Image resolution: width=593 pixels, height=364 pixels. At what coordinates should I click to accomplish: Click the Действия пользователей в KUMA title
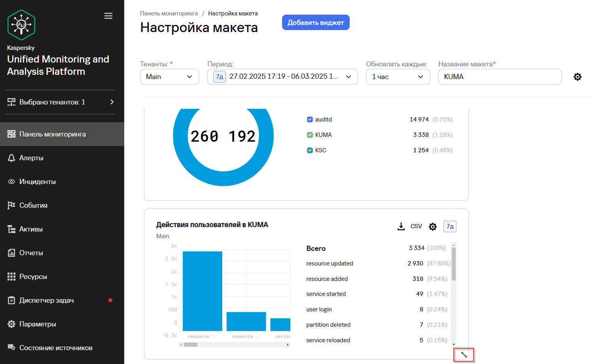pyautogui.click(x=212, y=225)
